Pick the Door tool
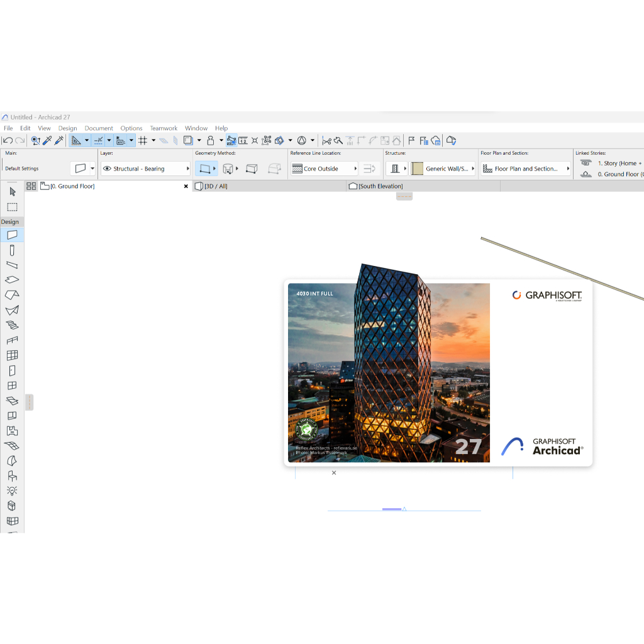 (x=12, y=370)
